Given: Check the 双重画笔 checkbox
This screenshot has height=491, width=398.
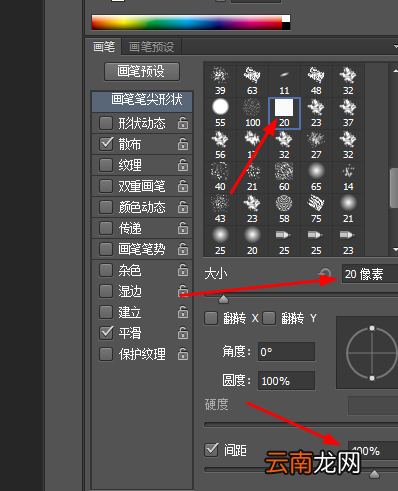Looking at the screenshot, I should (x=106, y=186).
